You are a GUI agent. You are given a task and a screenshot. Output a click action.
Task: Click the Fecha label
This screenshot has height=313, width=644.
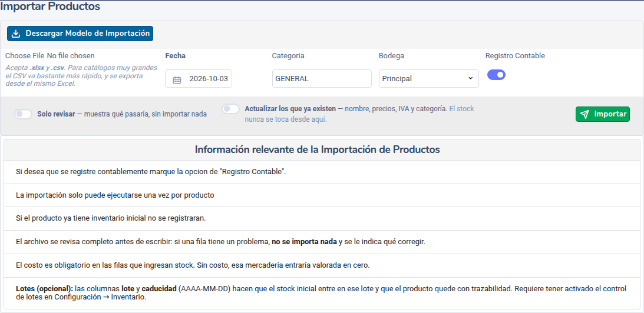(x=176, y=56)
